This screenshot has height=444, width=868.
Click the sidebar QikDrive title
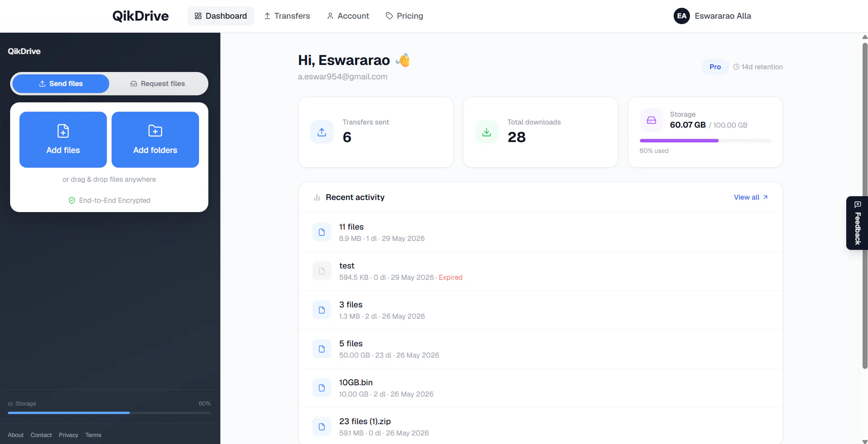[x=24, y=51]
